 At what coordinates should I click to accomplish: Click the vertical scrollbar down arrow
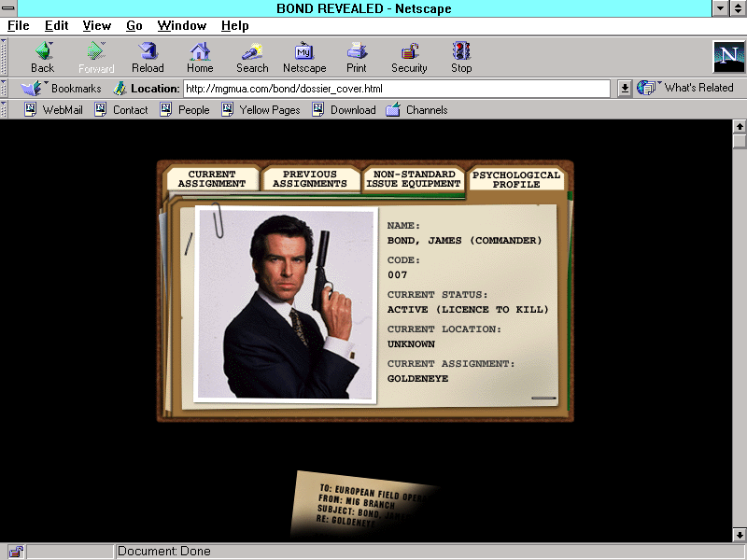pyautogui.click(x=740, y=535)
